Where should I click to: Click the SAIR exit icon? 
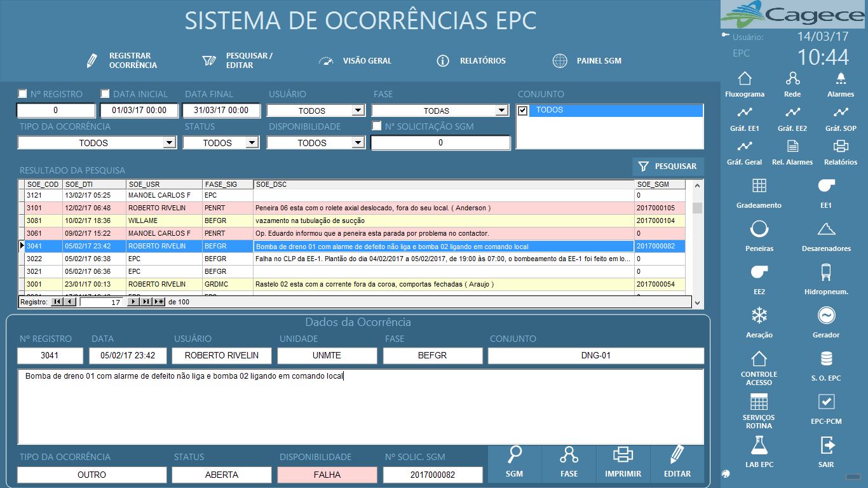coord(826,444)
